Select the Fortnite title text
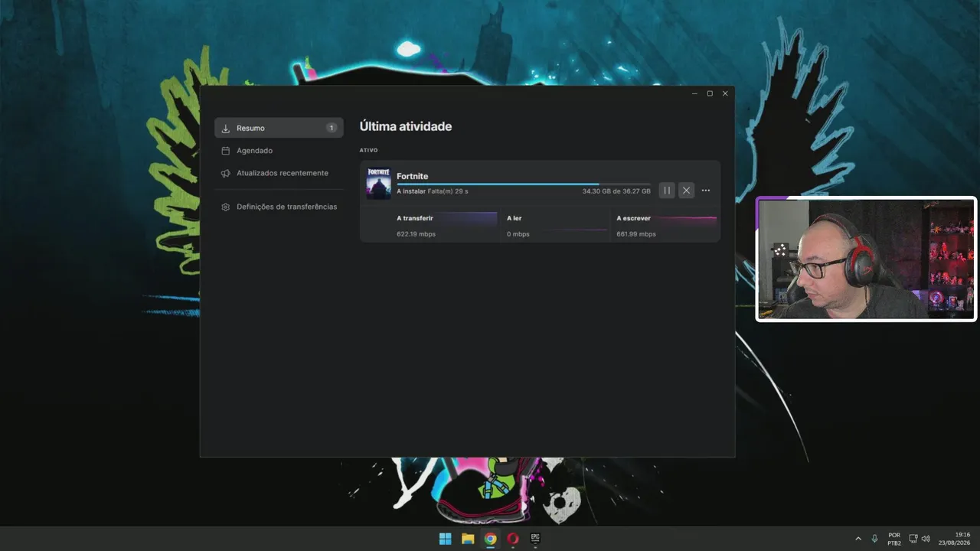Viewport: 980px width, 551px height. click(412, 176)
